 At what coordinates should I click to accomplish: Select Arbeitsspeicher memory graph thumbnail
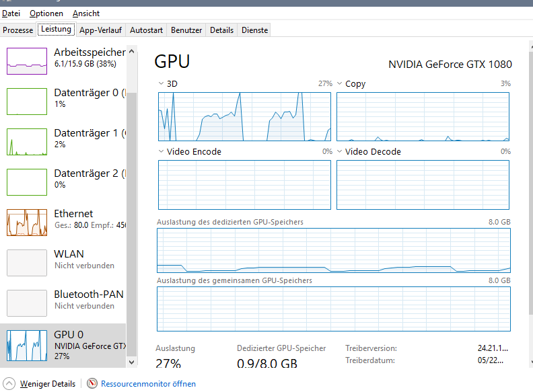point(27,61)
